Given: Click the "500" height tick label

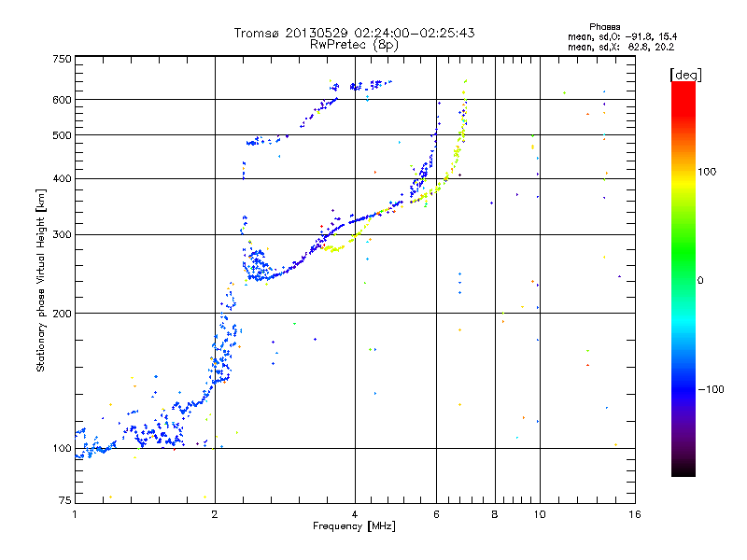Looking at the screenshot, I should point(62,135).
